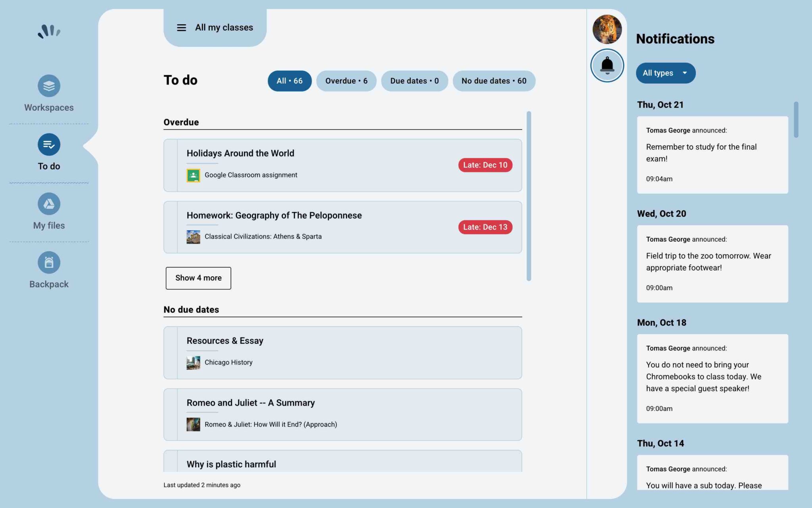Filter by Overdue 6 items
The image size is (812, 508).
pos(346,81)
